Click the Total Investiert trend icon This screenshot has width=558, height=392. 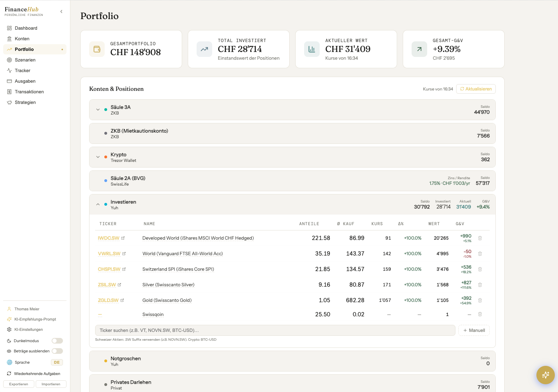coord(204,49)
